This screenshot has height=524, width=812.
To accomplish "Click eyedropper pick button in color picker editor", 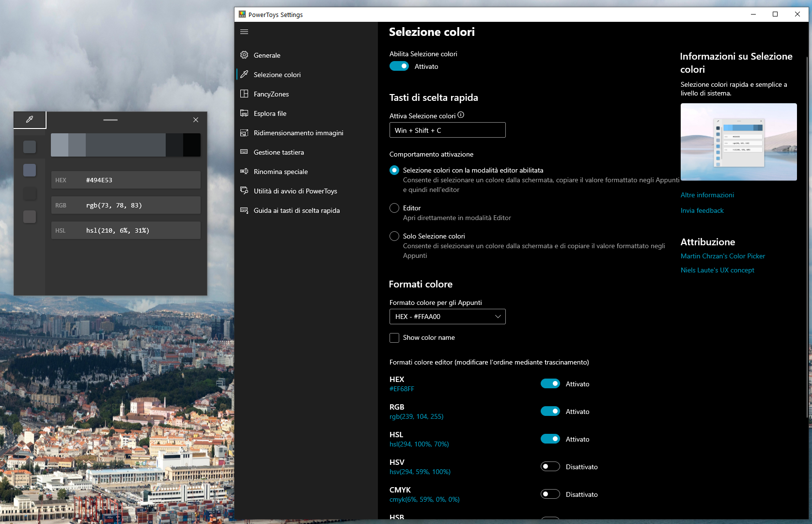I will tap(30, 120).
